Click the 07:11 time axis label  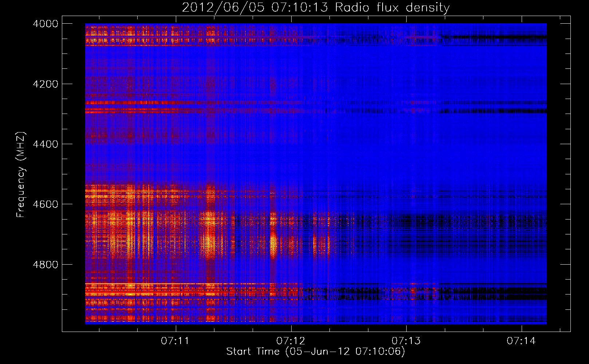(175, 341)
